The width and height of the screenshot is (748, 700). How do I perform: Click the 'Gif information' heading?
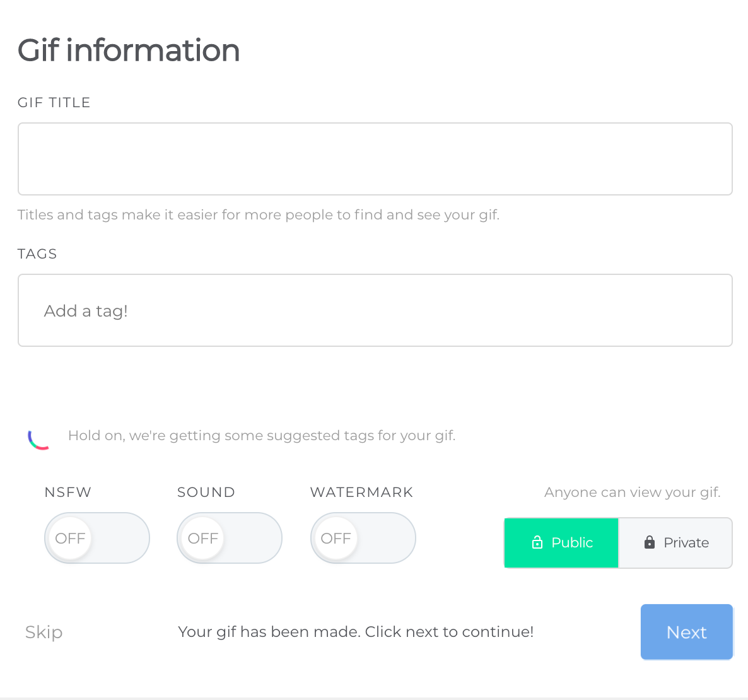(129, 50)
